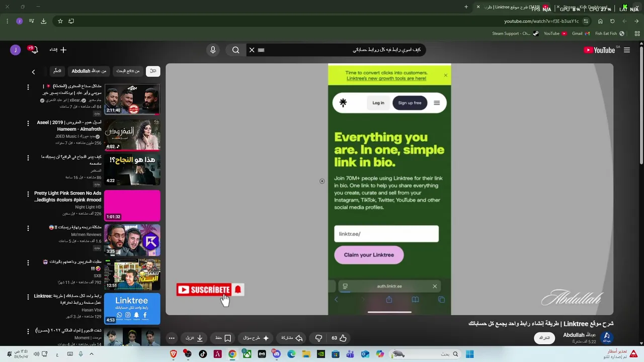Open options for the SXB video

(x=28, y=262)
